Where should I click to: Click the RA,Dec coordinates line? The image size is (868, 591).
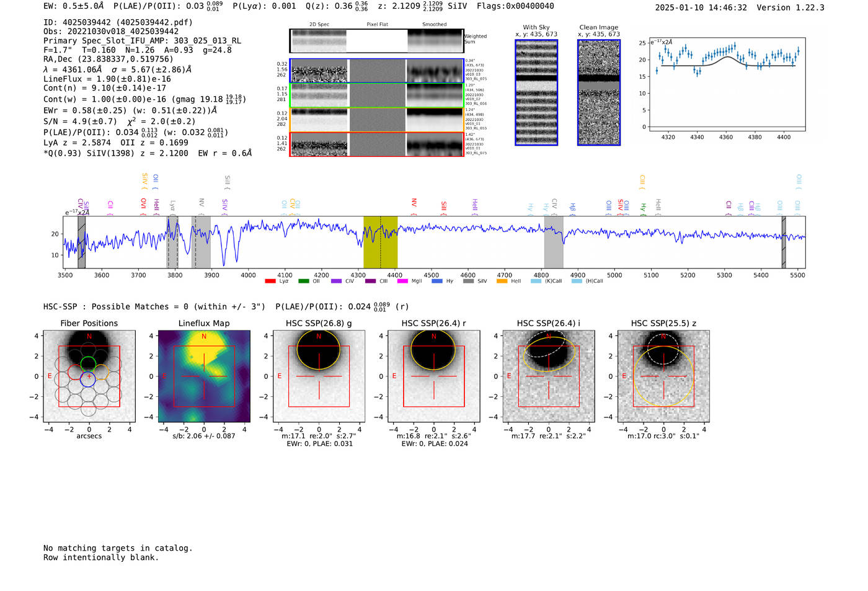click(108, 60)
